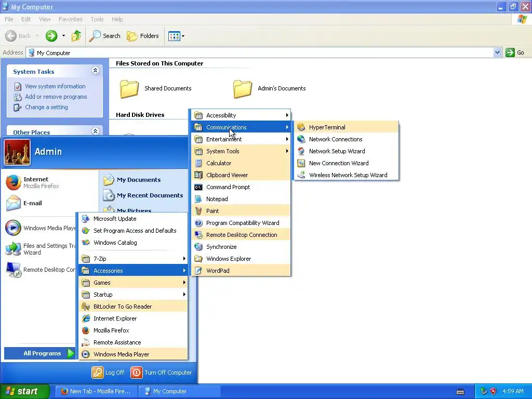Click All Programs button

point(39,353)
